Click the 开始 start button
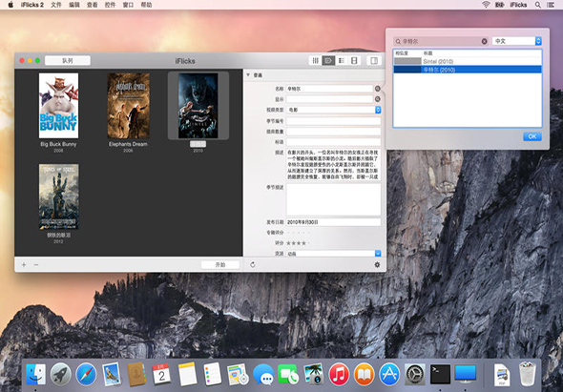 (220, 264)
